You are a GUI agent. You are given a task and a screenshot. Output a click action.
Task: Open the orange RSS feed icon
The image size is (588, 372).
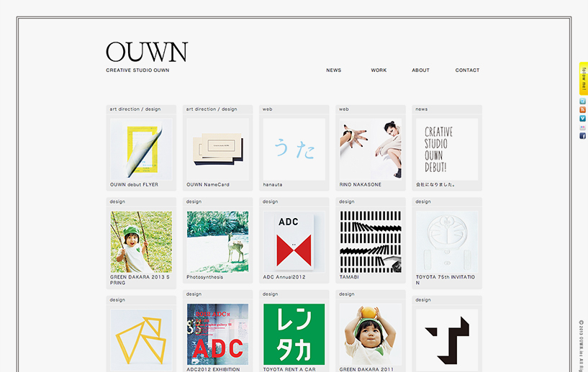(x=582, y=110)
